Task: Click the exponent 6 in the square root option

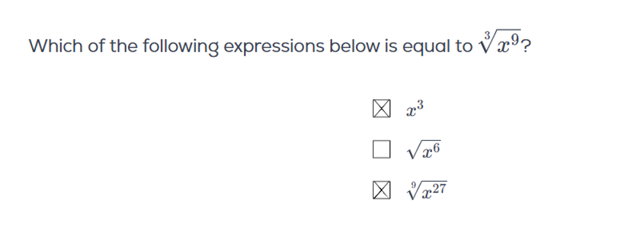Action: pyautogui.click(x=436, y=148)
